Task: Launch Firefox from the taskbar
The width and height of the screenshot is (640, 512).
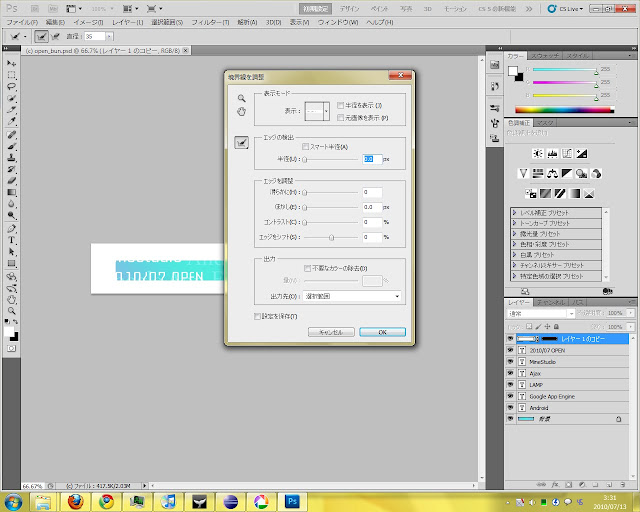Action: tap(76, 501)
